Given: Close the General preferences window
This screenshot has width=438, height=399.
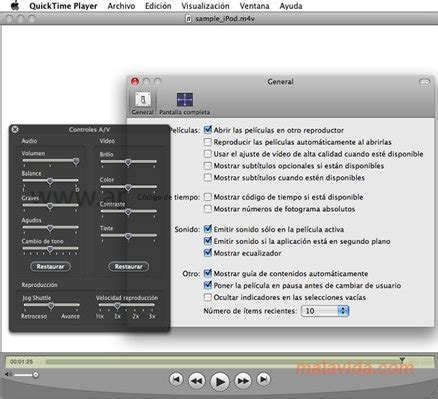Looking at the screenshot, I should pos(135,81).
